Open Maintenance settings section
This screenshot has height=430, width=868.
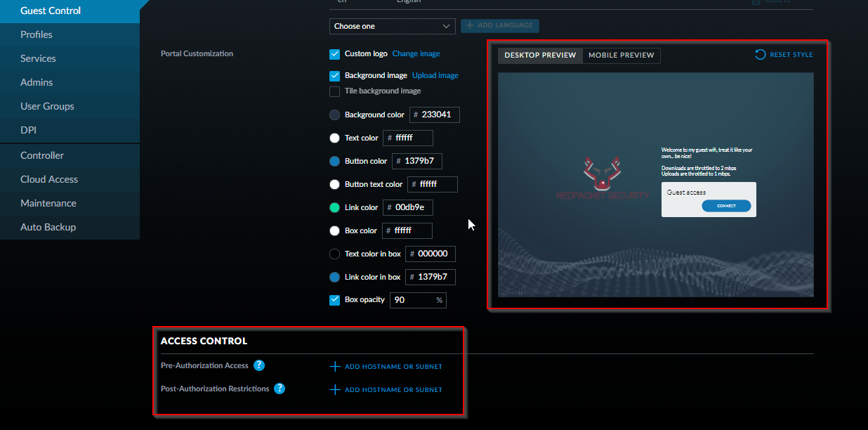(70, 203)
